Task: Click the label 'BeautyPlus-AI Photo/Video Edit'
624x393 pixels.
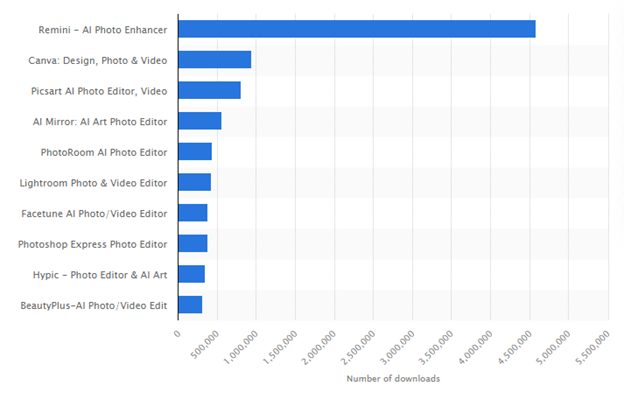Action: tap(94, 305)
